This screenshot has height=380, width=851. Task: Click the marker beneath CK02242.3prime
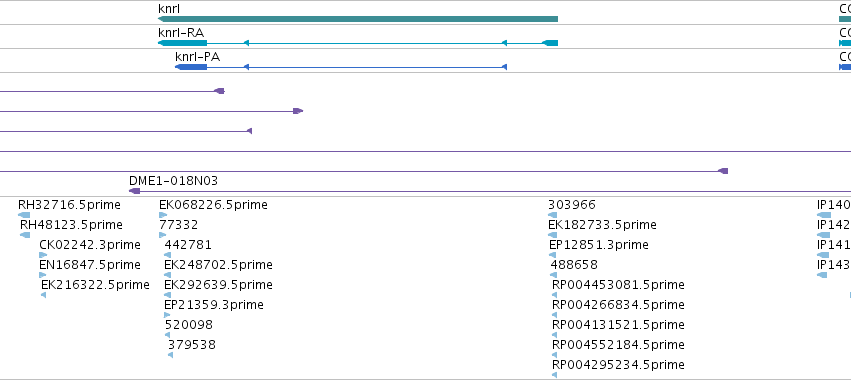43,255
